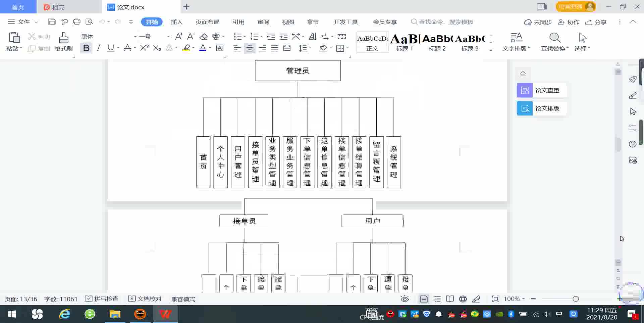The height and width of the screenshot is (323, 644).
Task: Toggle subscript formatting
Action: pos(157,48)
